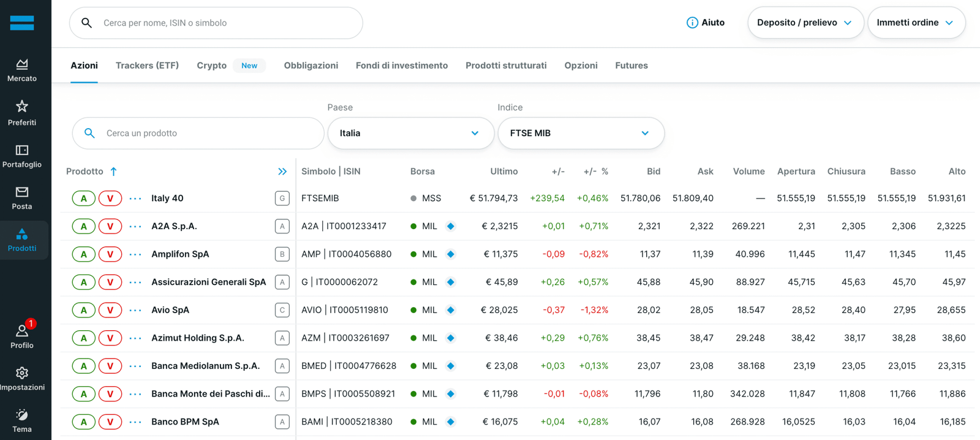Viewport: 980px width, 440px height.
Task: Open Preferiti star icon in sidebar
Action: point(22,107)
